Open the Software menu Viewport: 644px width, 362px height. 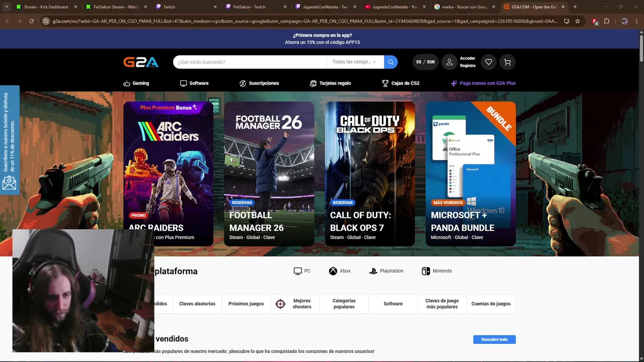coord(194,83)
